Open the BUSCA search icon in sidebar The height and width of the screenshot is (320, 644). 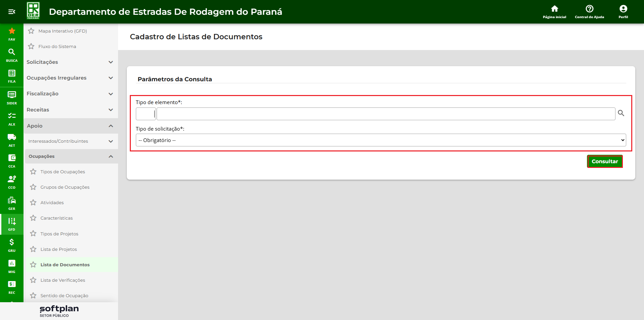[x=12, y=55]
